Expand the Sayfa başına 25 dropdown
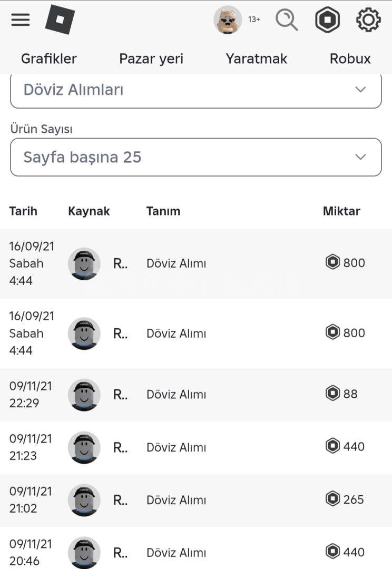 [x=196, y=157]
